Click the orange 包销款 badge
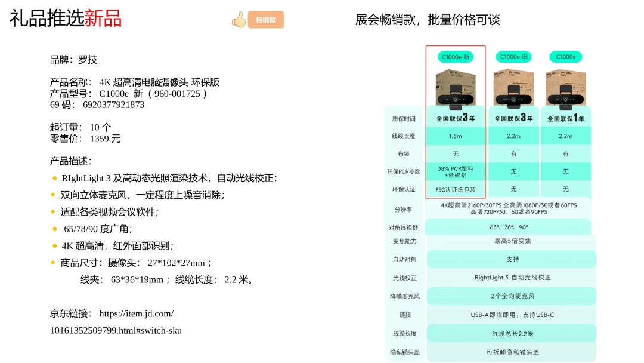Viewport: 644px width, 363px height. 266,20
